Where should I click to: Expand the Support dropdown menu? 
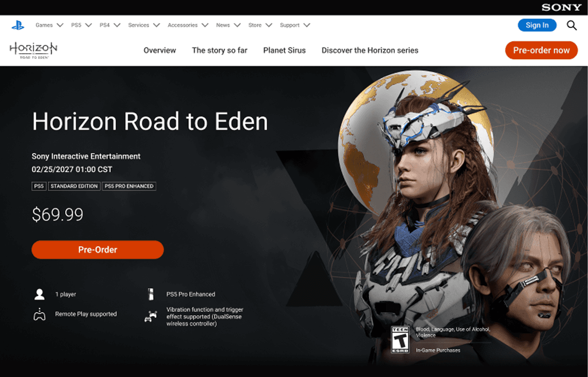click(x=295, y=25)
